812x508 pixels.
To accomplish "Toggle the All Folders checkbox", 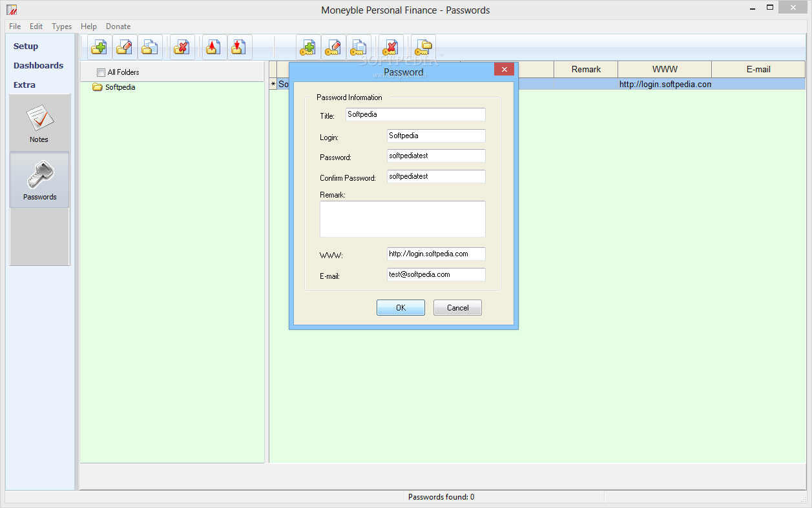I will click(x=101, y=72).
